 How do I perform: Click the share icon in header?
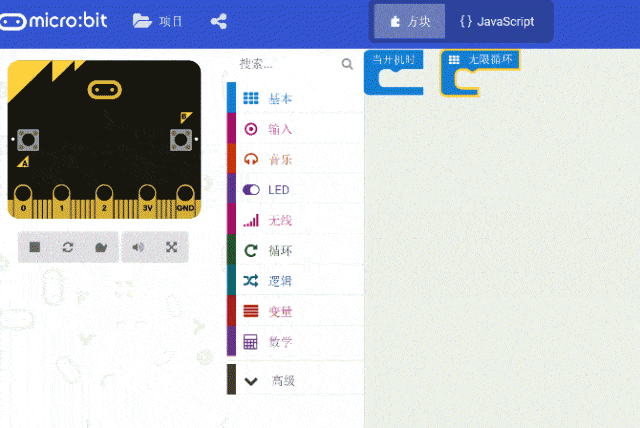tap(219, 21)
